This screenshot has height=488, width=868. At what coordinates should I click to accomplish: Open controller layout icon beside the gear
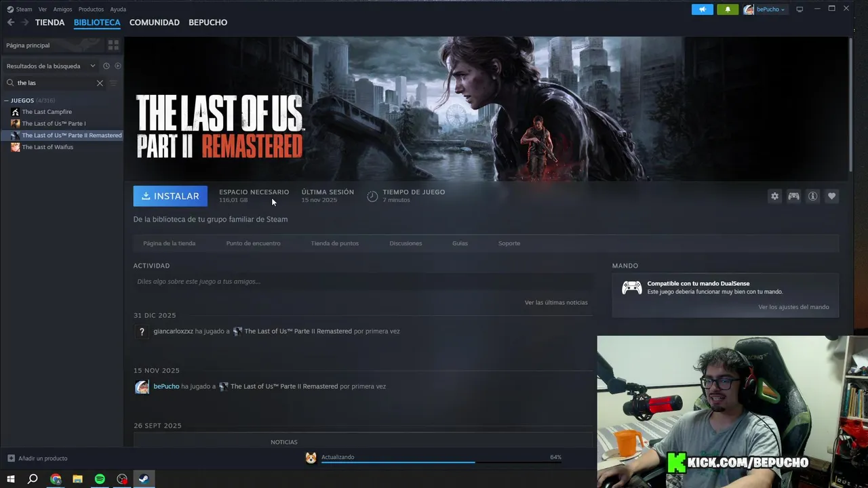[x=793, y=196]
